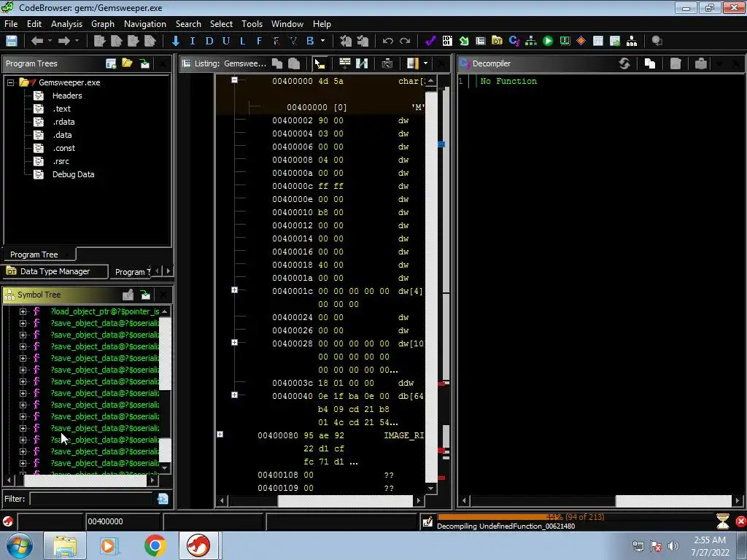Open forward-history dropdown arrow
Screen dimensions: 747x560
[77, 41]
